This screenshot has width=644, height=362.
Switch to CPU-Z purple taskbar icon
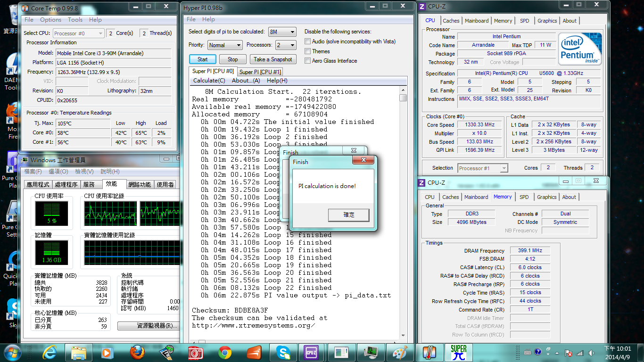(311, 352)
